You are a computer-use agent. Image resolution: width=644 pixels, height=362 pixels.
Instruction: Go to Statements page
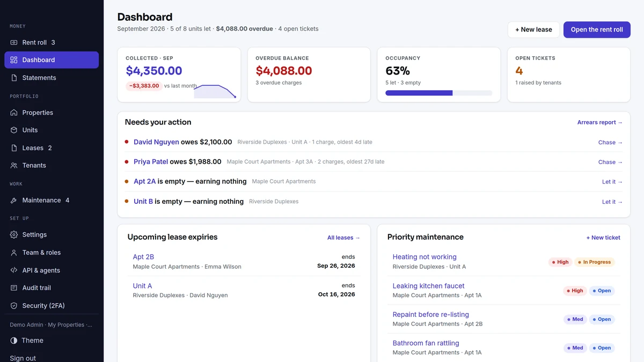click(x=52, y=78)
